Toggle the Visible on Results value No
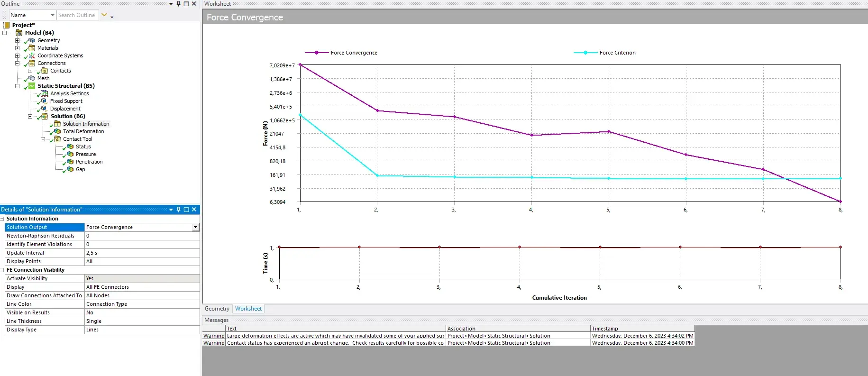Image resolution: width=868 pixels, height=376 pixels. click(142, 312)
